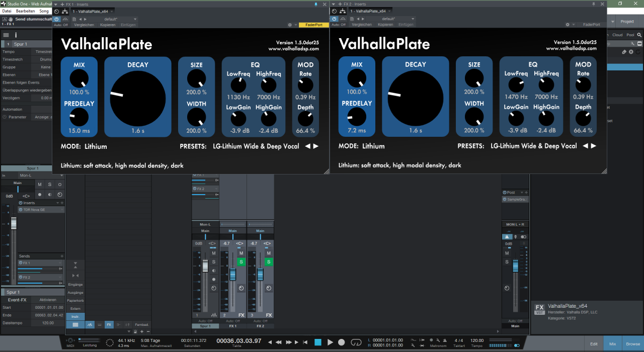Click Kopieren in FX 1 window
644x352 pixels.
[108, 25]
